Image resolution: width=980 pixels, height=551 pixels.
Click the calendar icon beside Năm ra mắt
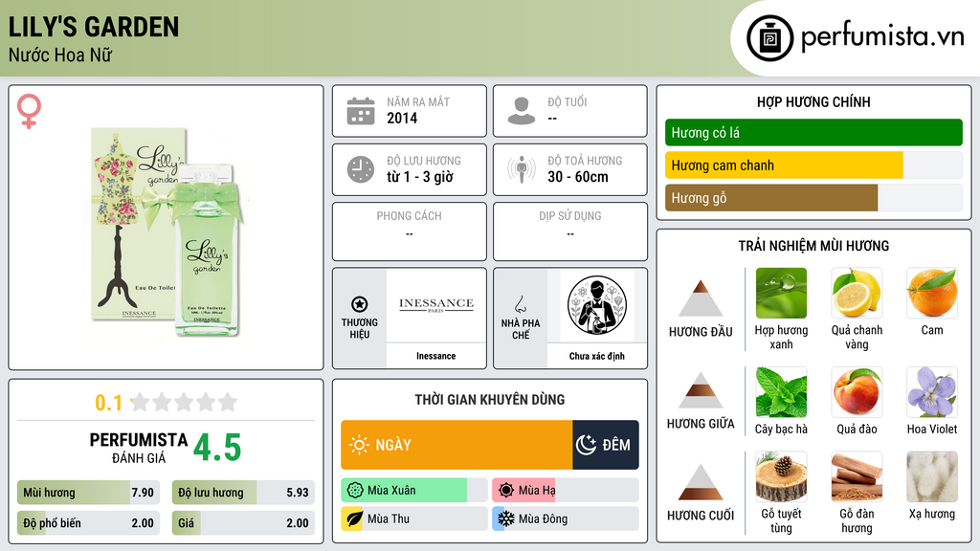pyautogui.click(x=361, y=111)
